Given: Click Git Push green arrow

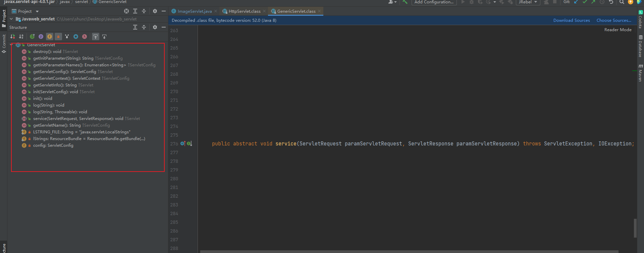Looking at the screenshot, I should (593, 2).
